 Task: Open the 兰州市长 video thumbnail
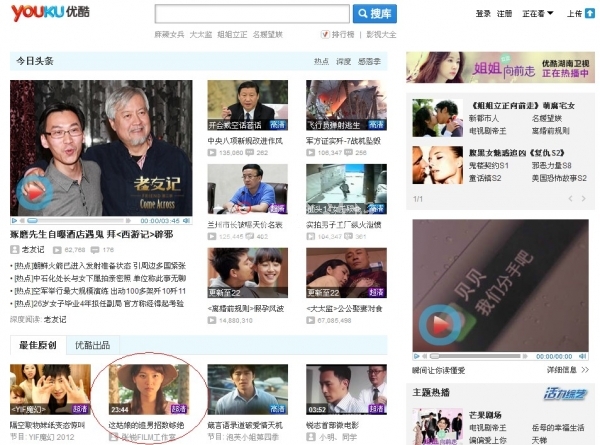pyautogui.click(x=248, y=189)
